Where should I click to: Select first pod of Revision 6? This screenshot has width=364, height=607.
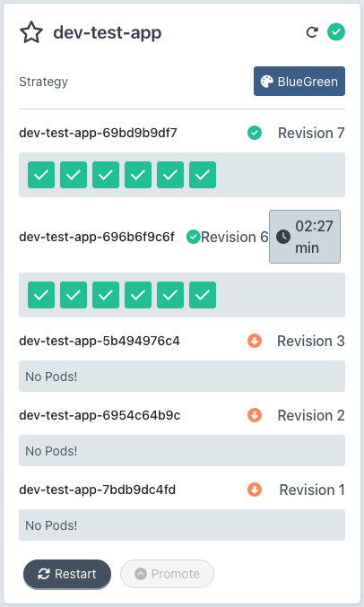pyautogui.click(x=41, y=295)
